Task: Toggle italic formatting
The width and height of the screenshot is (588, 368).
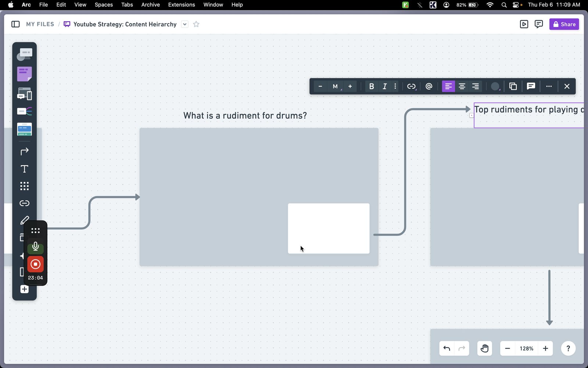Action: click(x=385, y=86)
